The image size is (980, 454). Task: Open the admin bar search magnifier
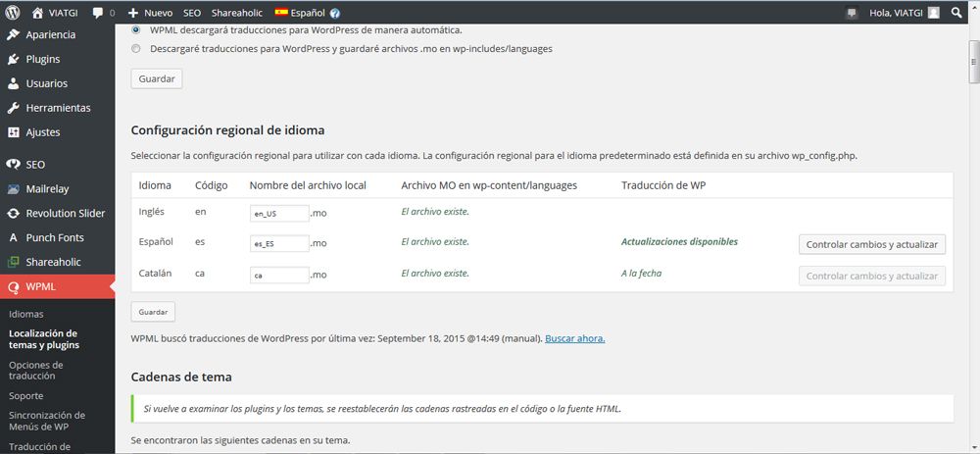[956, 13]
